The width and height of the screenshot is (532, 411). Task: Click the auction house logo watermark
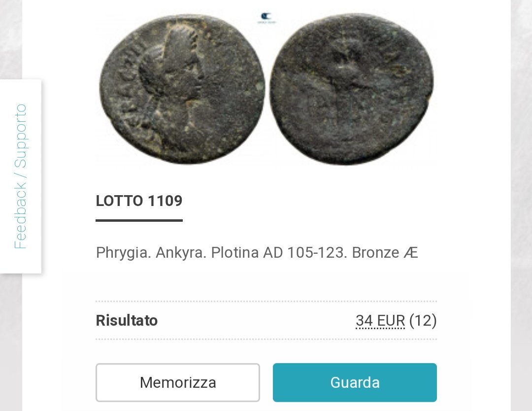click(266, 18)
